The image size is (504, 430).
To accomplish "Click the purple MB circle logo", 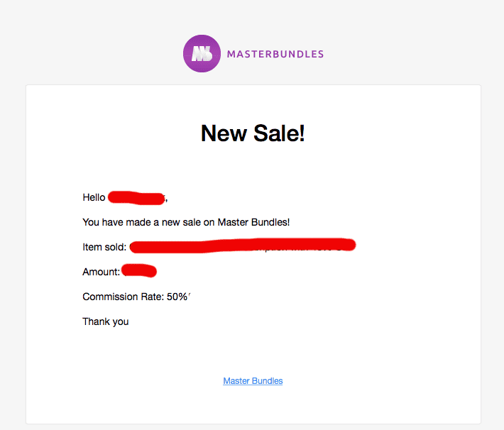I will (202, 54).
